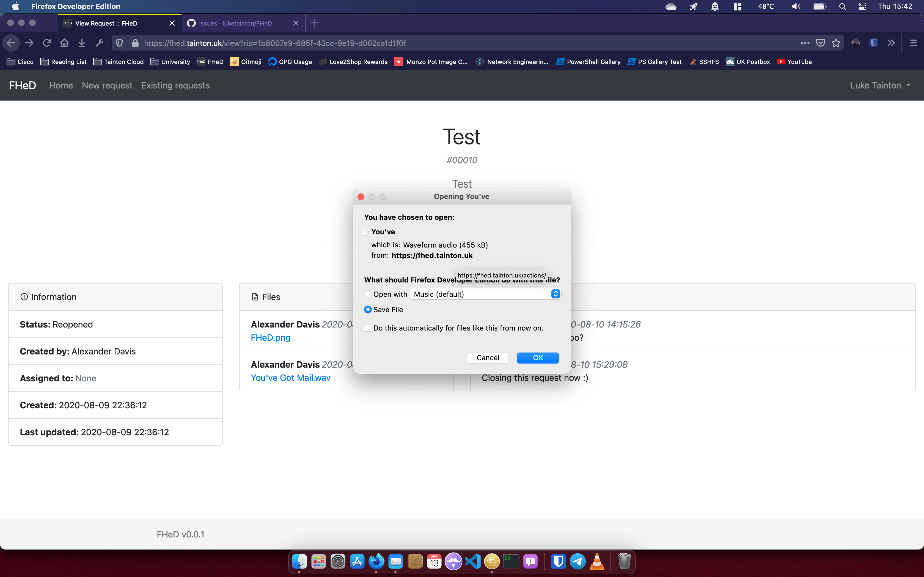Open page actions three-dot icon
The height and width of the screenshot is (577, 924).
coord(805,43)
